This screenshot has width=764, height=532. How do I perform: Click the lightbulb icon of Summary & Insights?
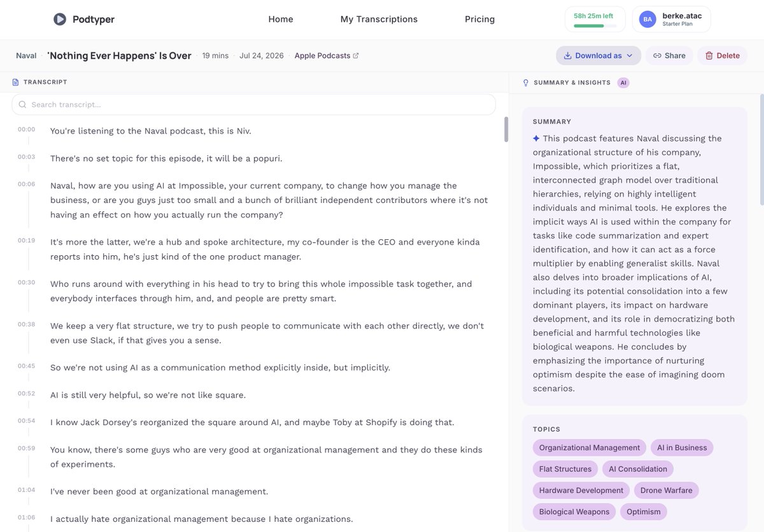pyautogui.click(x=526, y=83)
